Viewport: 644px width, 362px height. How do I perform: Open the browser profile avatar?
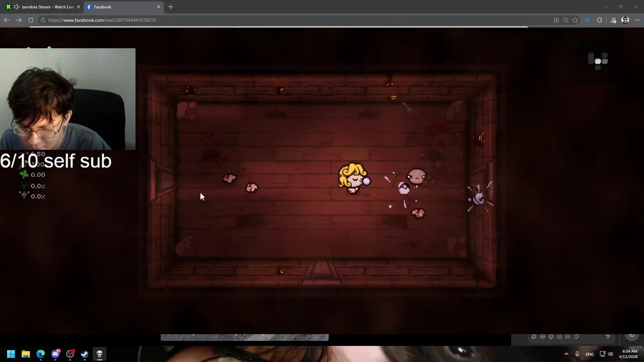click(625, 20)
